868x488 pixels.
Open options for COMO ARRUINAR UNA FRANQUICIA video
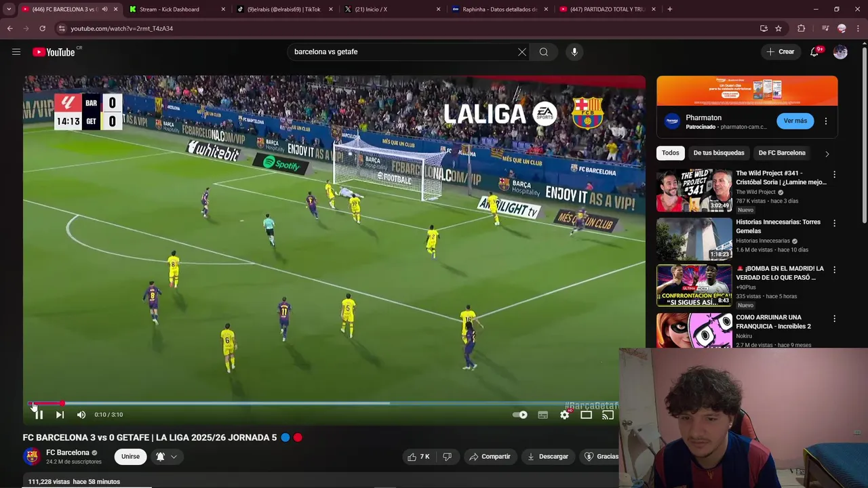tap(834, 319)
